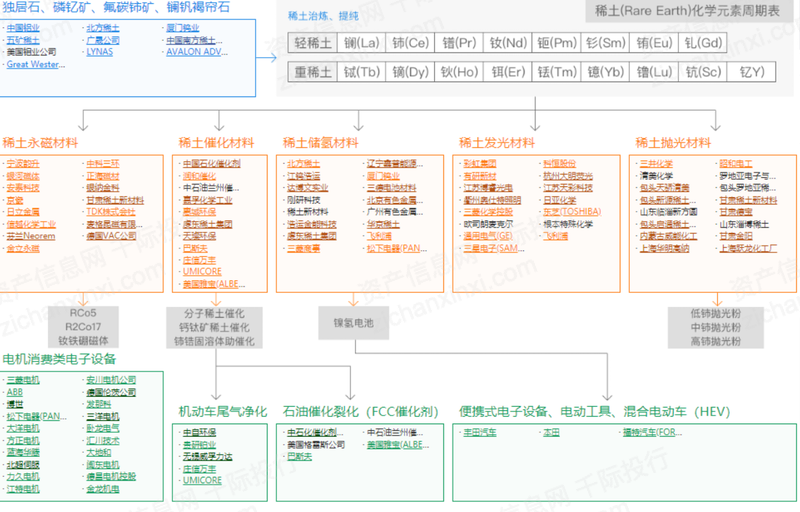
Task: Click the 铥(Tm) element cell
Action: pos(557,72)
